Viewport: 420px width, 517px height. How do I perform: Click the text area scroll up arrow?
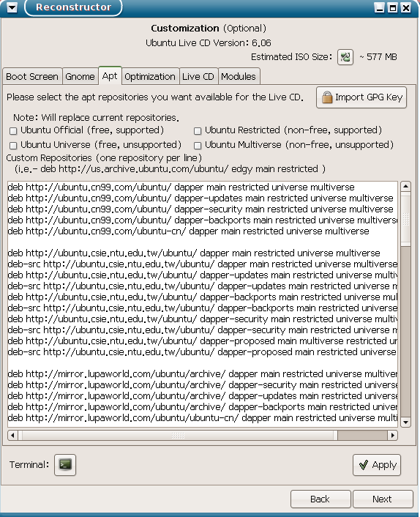point(405,187)
